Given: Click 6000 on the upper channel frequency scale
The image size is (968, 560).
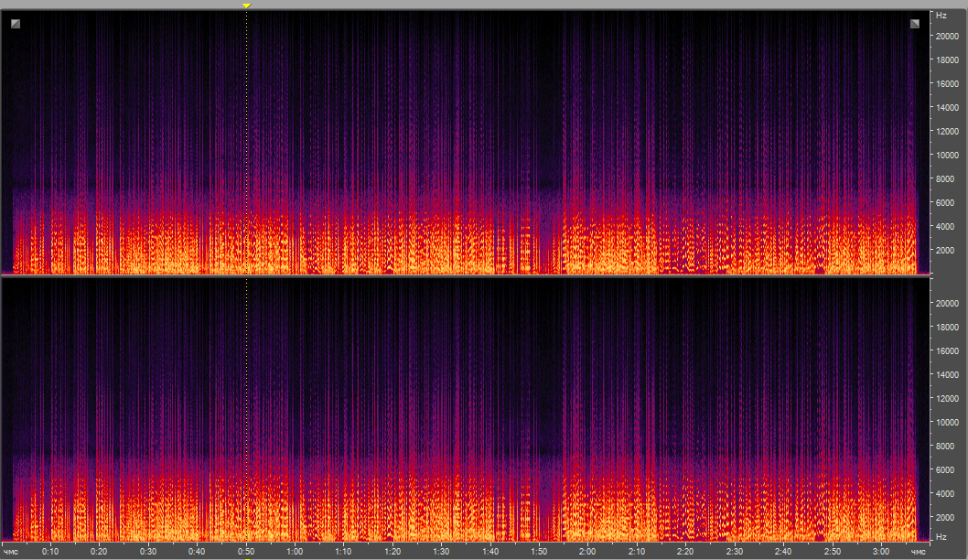Looking at the screenshot, I should coord(945,203).
